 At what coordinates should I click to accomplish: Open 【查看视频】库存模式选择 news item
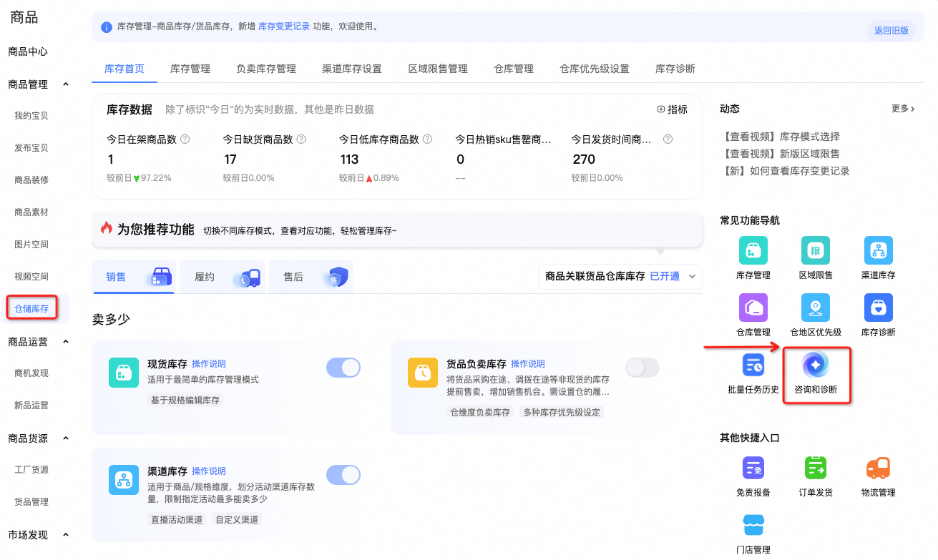pos(780,137)
